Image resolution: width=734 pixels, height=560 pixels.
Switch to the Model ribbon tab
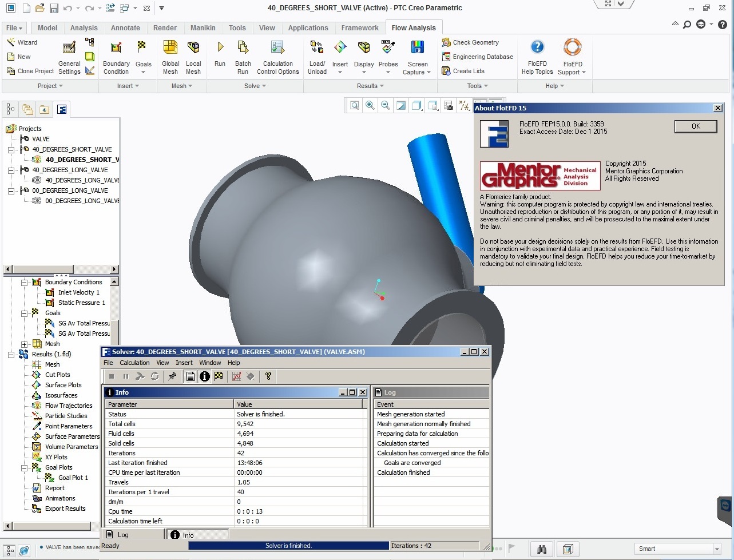click(x=47, y=27)
